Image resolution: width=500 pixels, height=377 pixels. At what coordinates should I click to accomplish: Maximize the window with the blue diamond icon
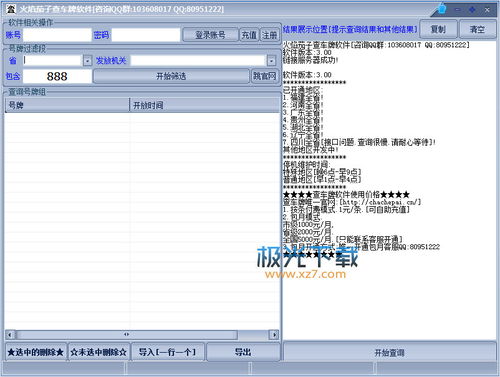[x=472, y=10]
